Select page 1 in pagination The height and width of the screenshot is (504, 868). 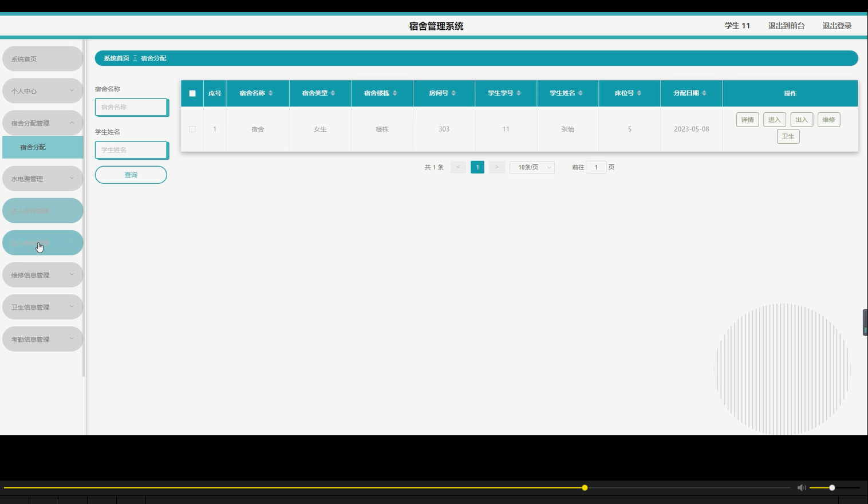[x=478, y=167]
